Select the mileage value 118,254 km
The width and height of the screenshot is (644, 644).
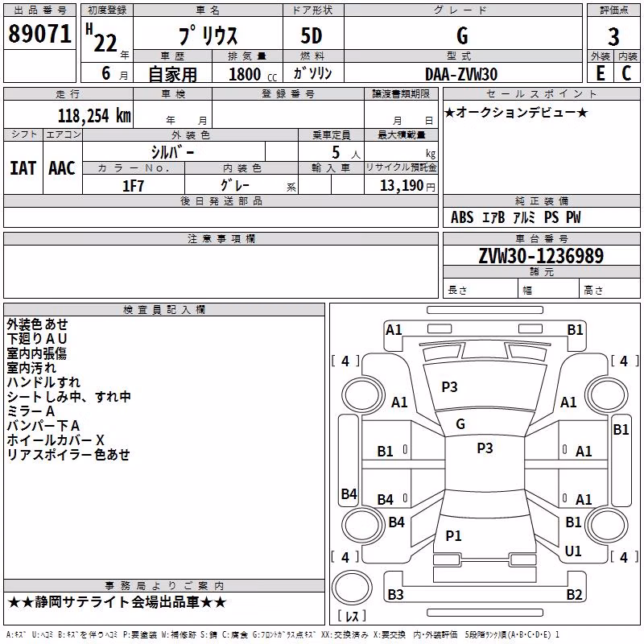coord(94,115)
